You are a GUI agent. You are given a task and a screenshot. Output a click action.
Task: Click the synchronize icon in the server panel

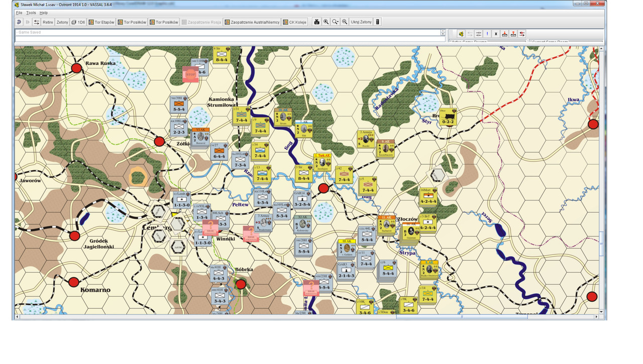click(x=479, y=34)
